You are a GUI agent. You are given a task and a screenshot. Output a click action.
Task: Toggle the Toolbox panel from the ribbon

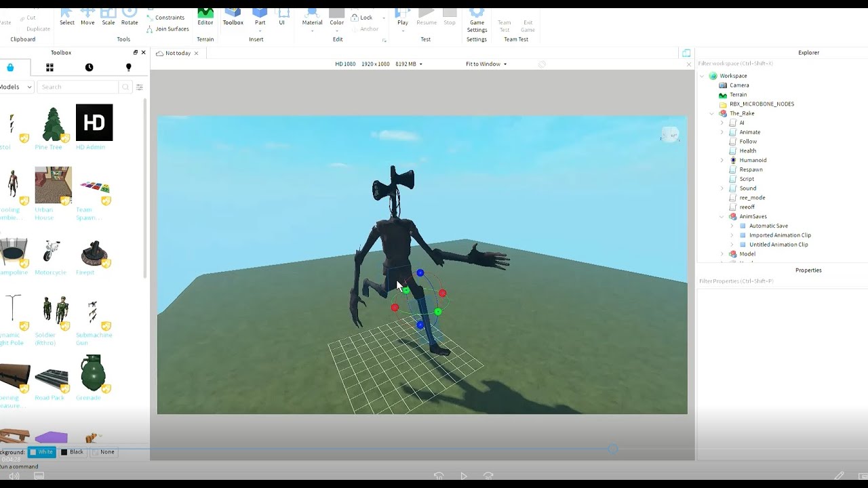233,16
